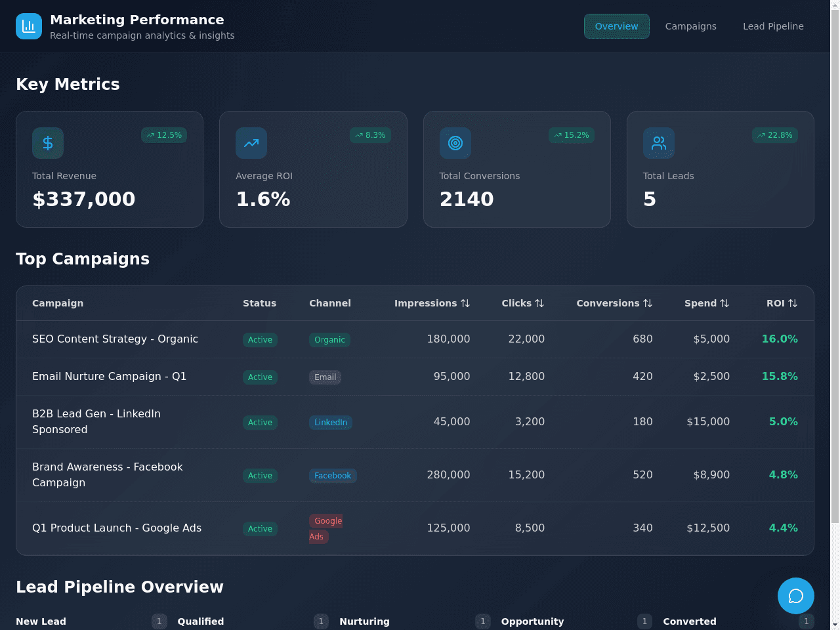This screenshot has width=840, height=630.
Task: Select Email Nurture Campaign - Q1 row
Action: tap(415, 377)
